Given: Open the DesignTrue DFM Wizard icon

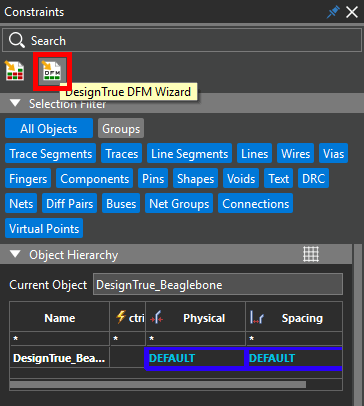Looking at the screenshot, I should coord(52,71).
